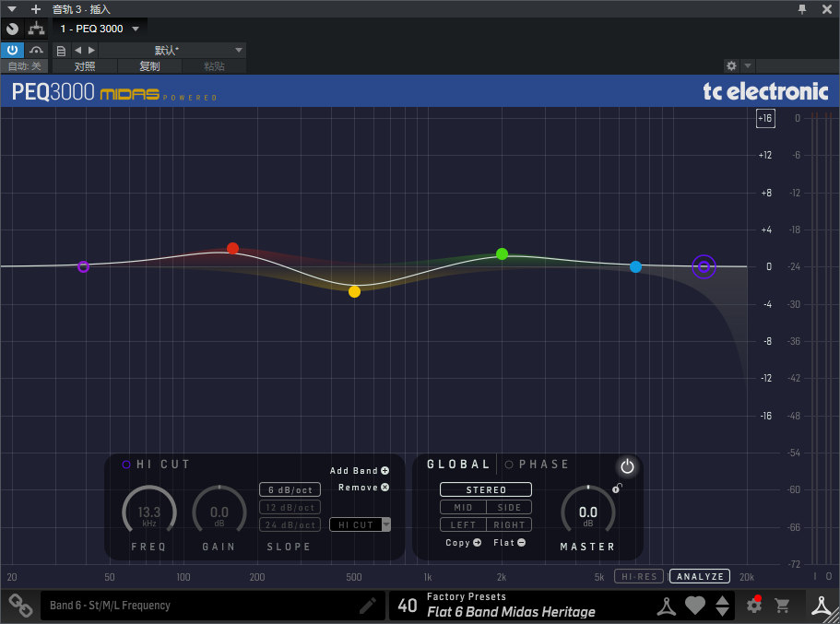The height and width of the screenshot is (624, 840).
Task: Click the Band 6 - St/M/L Frequency field
Action: (x=213, y=606)
